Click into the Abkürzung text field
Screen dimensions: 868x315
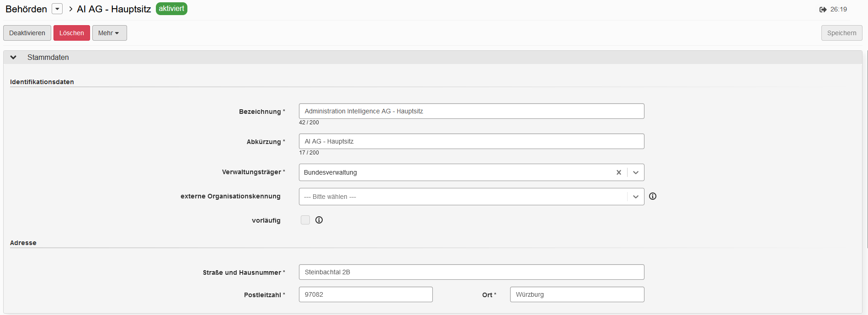[x=471, y=141]
